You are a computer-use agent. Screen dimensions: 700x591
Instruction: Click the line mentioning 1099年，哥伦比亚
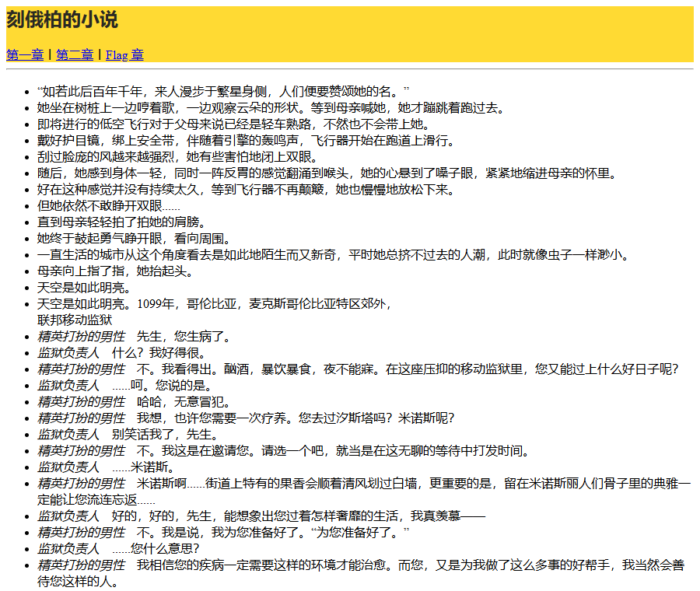tap(215, 304)
